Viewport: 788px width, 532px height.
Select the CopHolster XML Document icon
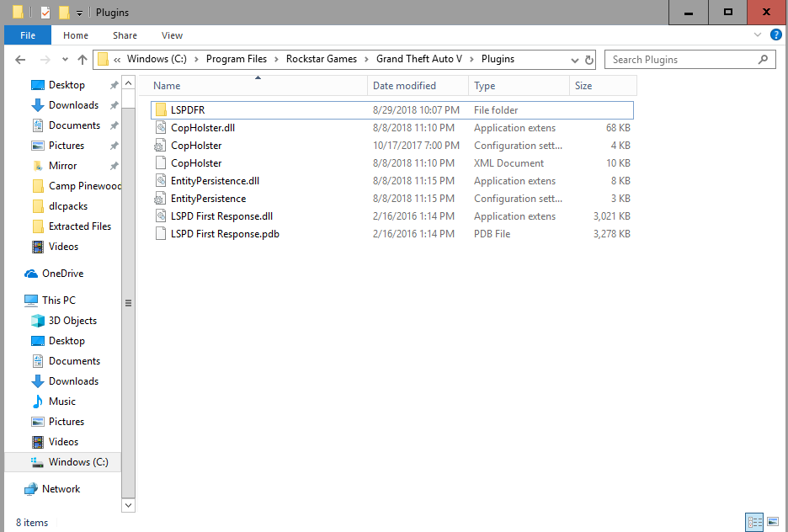[x=161, y=162]
